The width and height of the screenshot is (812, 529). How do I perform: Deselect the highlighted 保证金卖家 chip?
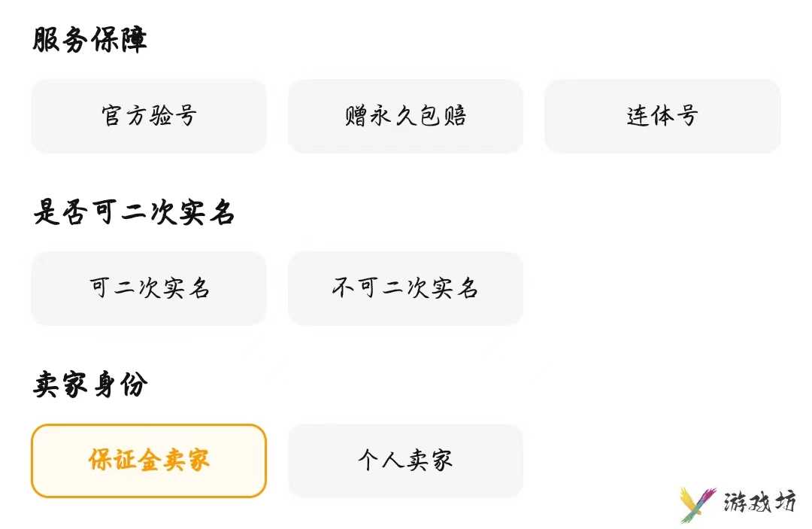tap(149, 461)
